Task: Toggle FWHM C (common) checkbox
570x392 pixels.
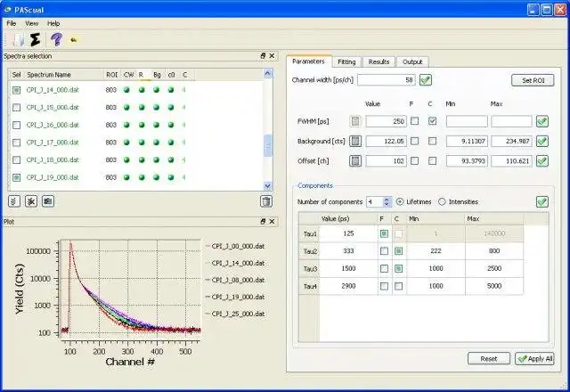Action: coord(432,121)
